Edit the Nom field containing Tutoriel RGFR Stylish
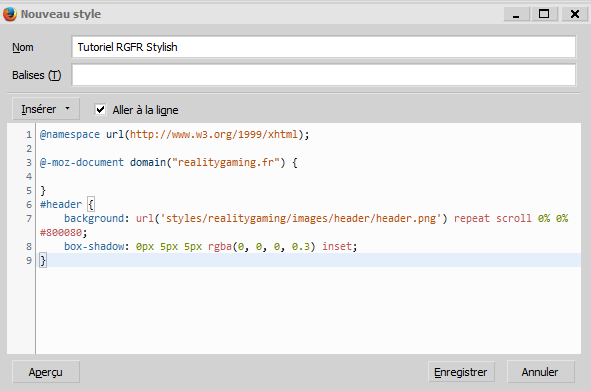The width and height of the screenshot is (591, 391). pyautogui.click(x=323, y=47)
